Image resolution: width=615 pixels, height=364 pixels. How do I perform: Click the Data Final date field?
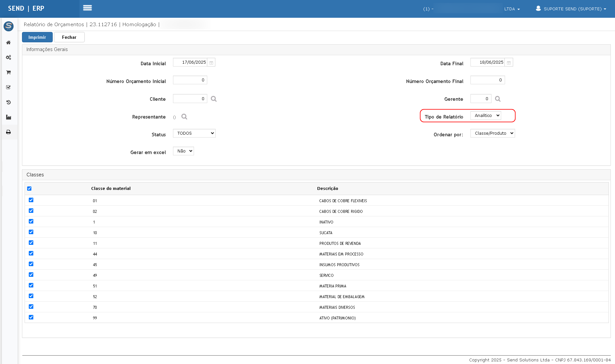488,62
